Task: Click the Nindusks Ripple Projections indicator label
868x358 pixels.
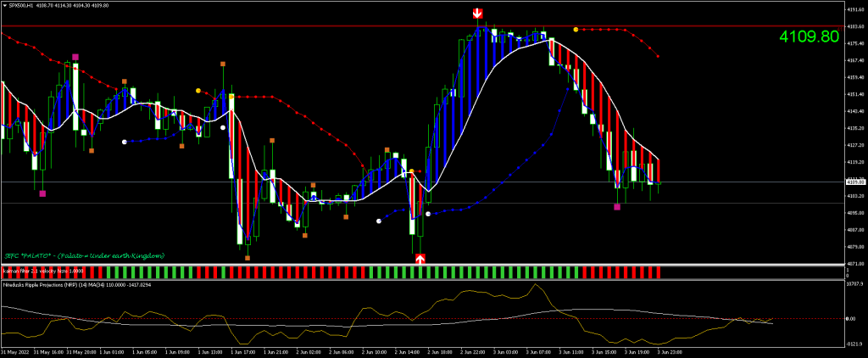Action: [59, 286]
